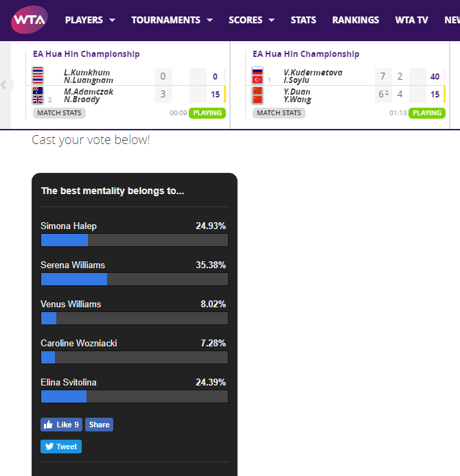Screen dimensions: 460x476
Task: Click the Russian flag beside V.Kudermetova
Action: pos(257,71)
